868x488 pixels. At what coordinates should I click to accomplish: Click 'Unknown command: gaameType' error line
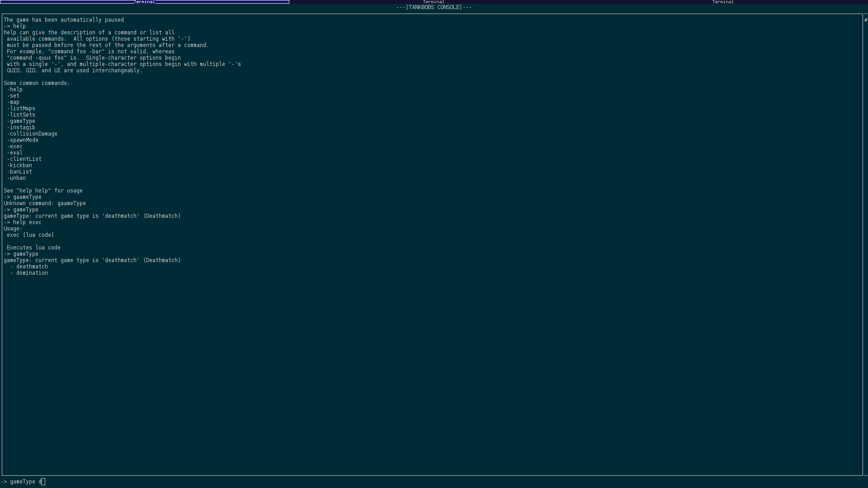pos(45,203)
